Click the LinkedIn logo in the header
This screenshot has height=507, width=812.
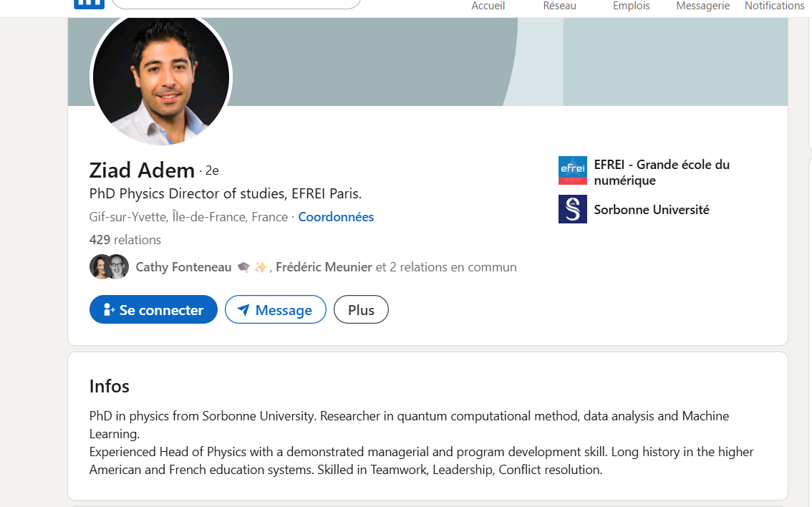[89, 3]
